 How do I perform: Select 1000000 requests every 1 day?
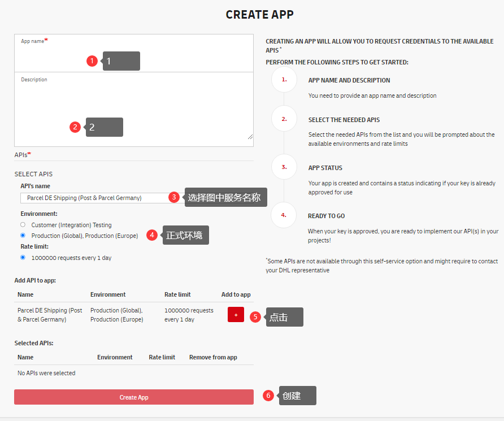point(23,258)
